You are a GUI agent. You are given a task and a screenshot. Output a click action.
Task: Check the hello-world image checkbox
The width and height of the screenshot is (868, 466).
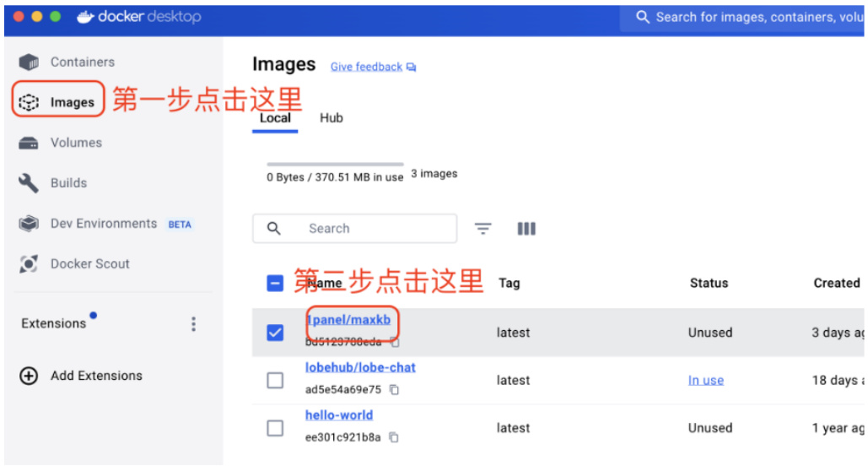tap(275, 428)
